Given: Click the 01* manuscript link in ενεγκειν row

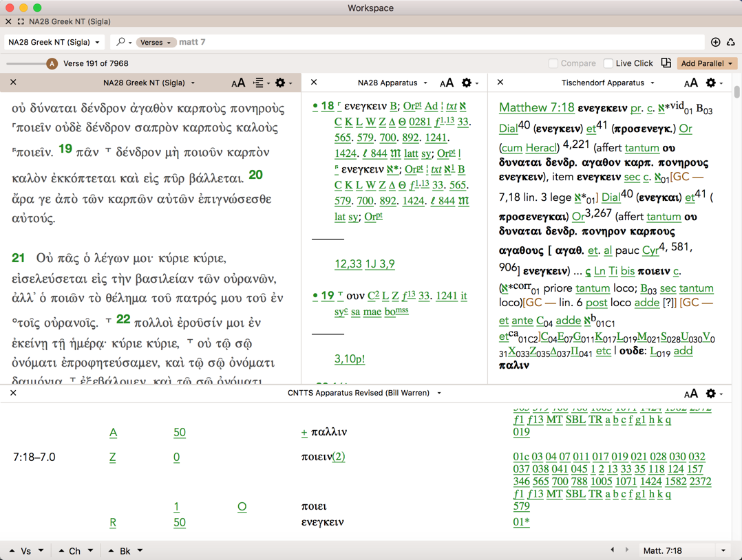Looking at the screenshot, I should (x=522, y=522).
